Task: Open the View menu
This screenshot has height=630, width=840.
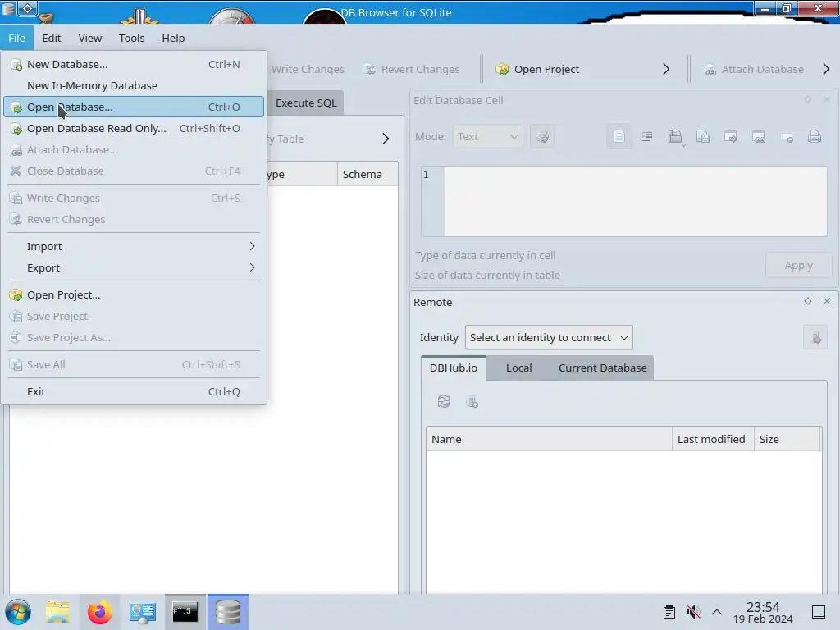Action: [89, 38]
